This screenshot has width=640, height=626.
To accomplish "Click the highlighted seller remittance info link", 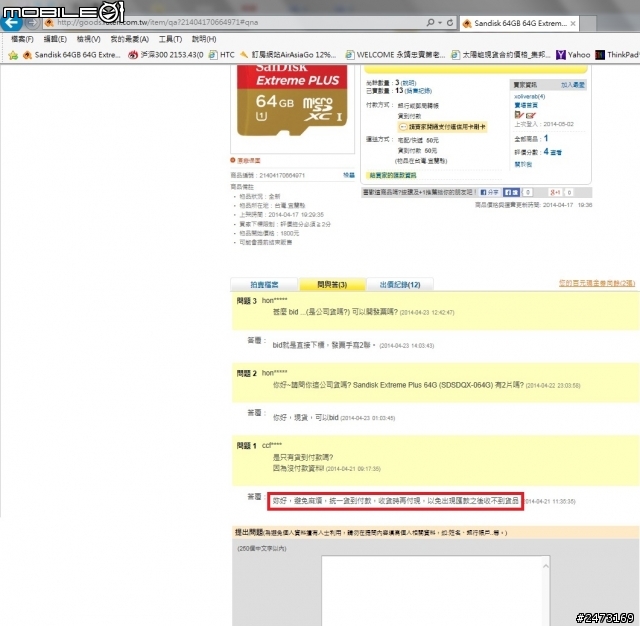I will [392, 175].
